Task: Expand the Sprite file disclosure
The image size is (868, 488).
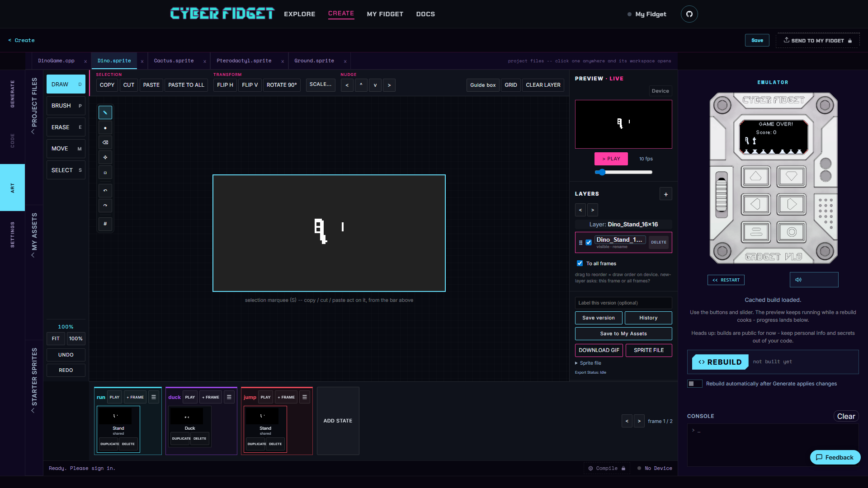Action: tap(588, 363)
